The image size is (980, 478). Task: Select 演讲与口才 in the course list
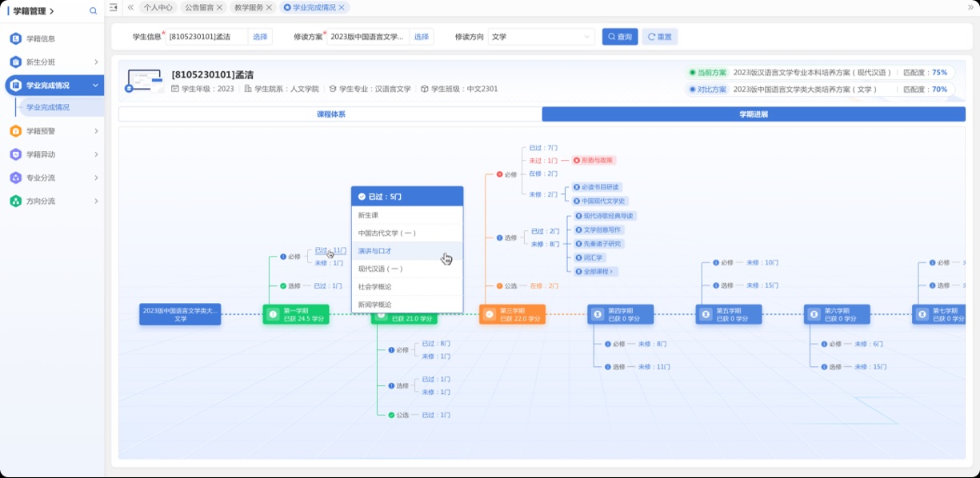pyautogui.click(x=374, y=251)
